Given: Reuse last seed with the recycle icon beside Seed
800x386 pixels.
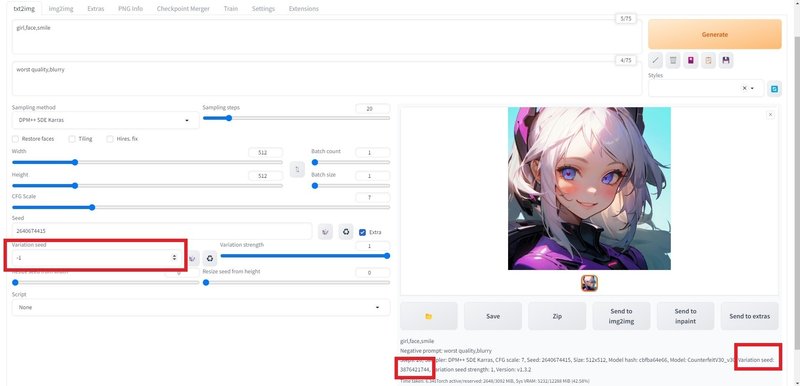Looking at the screenshot, I should pyautogui.click(x=346, y=232).
